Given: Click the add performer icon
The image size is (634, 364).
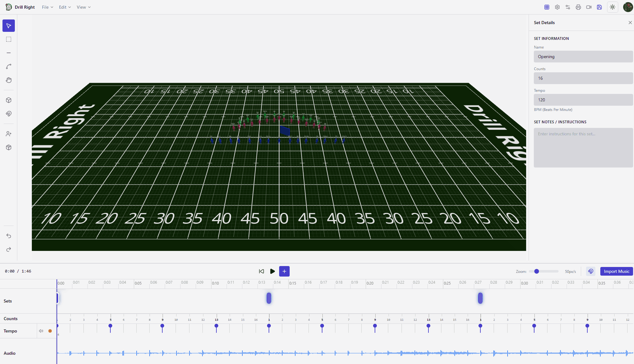Looking at the screenshot, I should pos(9,134).
